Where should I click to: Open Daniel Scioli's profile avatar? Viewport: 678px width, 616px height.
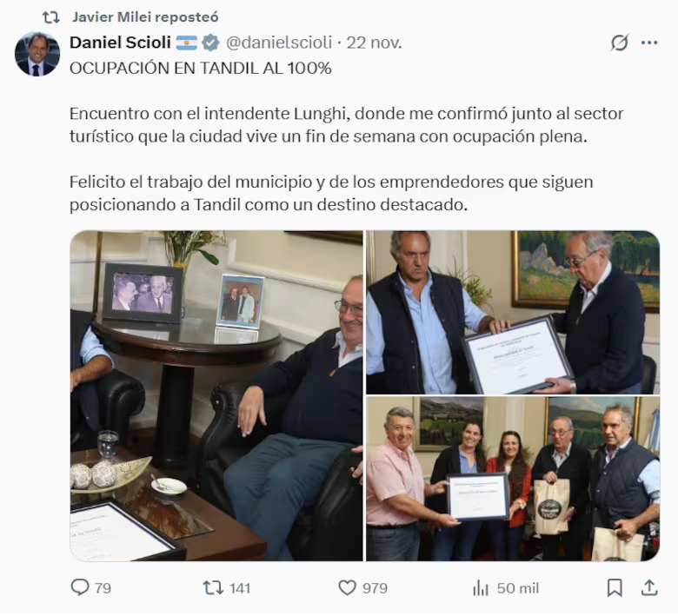click(37, 54)
